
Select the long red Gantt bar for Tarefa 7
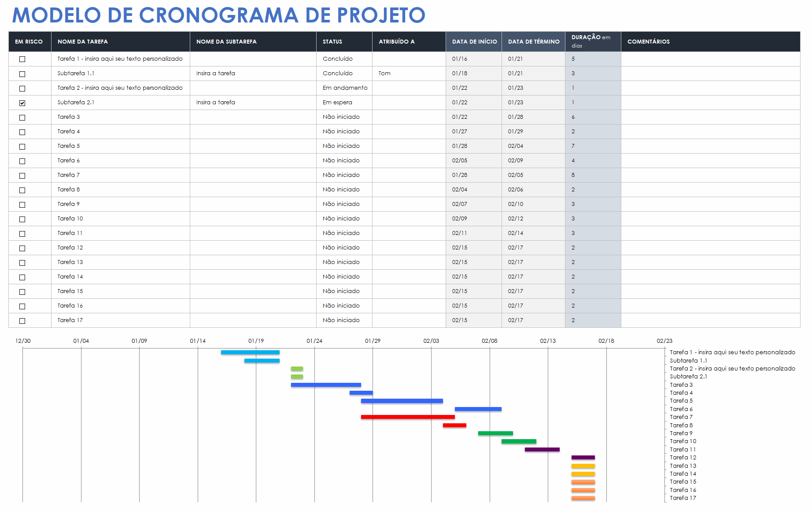408,417
